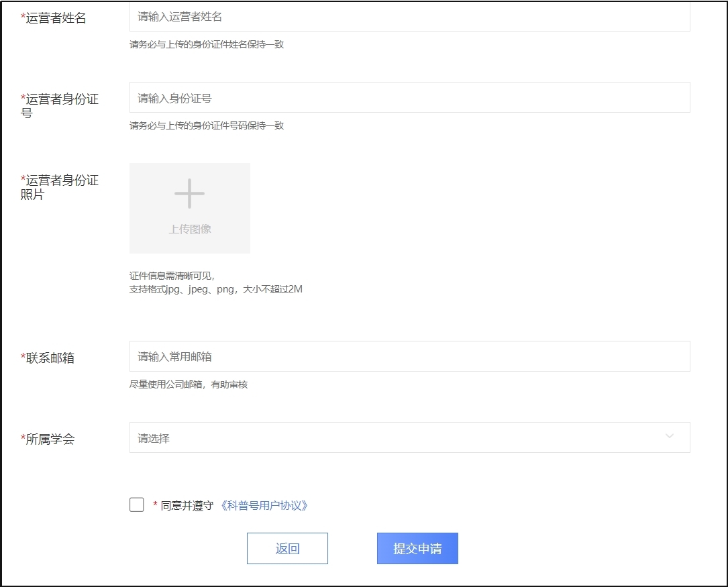Click the 联系邮箱 field label
This screenshot has width=728, height=587.
(48, 358)
